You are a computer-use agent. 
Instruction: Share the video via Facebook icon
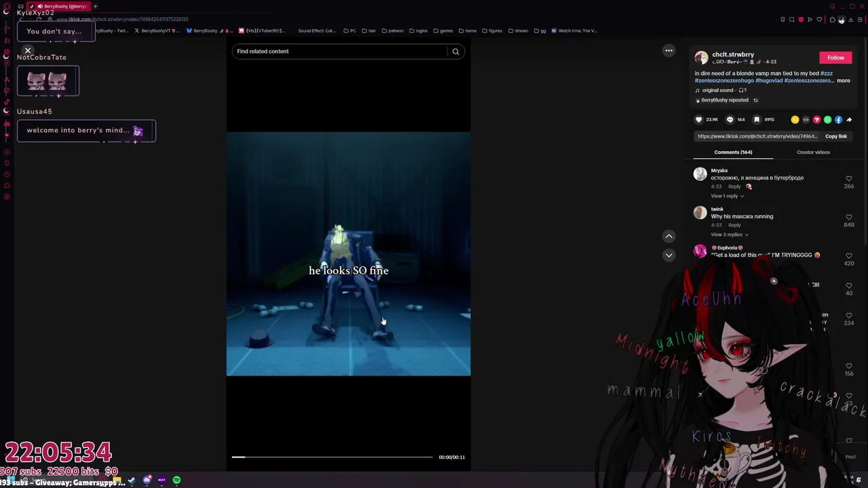(x=838, y=119)
